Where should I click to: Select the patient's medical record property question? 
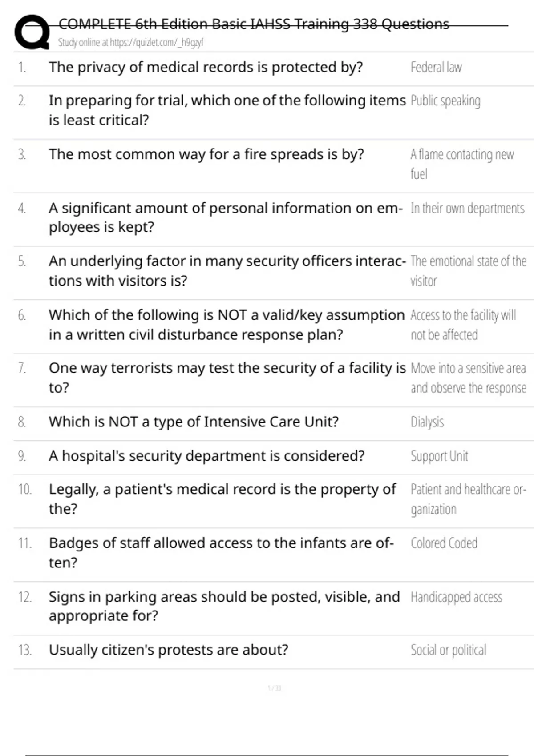[x=222, y=499]
